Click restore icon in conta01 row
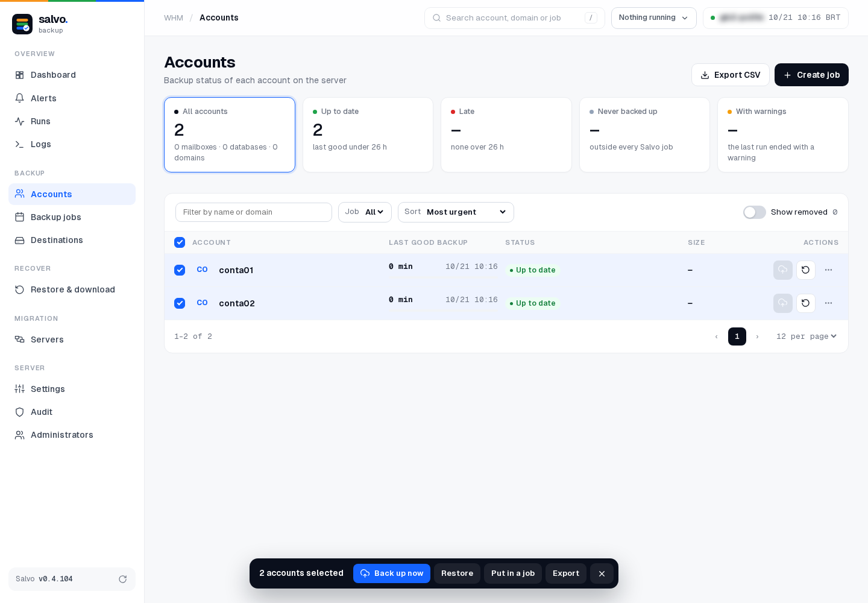Image resolution: width=868 pixels, height=603 pixels. pos(806,270)
